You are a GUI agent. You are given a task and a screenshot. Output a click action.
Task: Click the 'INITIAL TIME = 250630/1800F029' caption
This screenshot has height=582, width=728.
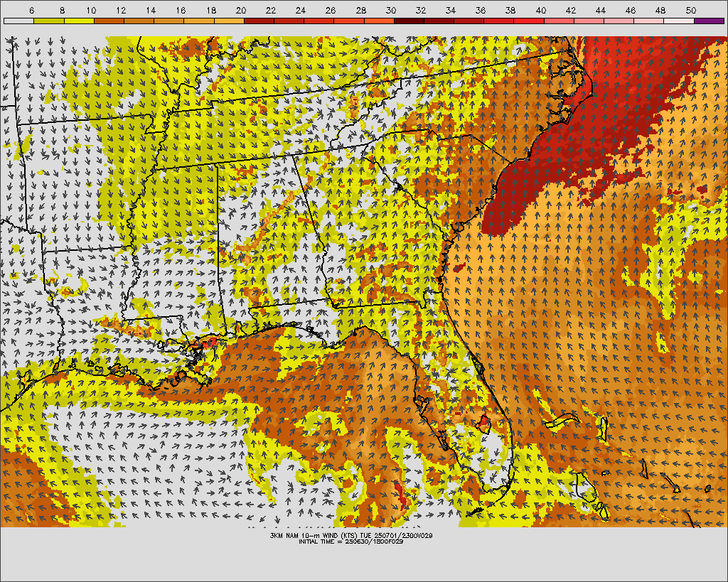click(351, 541)
